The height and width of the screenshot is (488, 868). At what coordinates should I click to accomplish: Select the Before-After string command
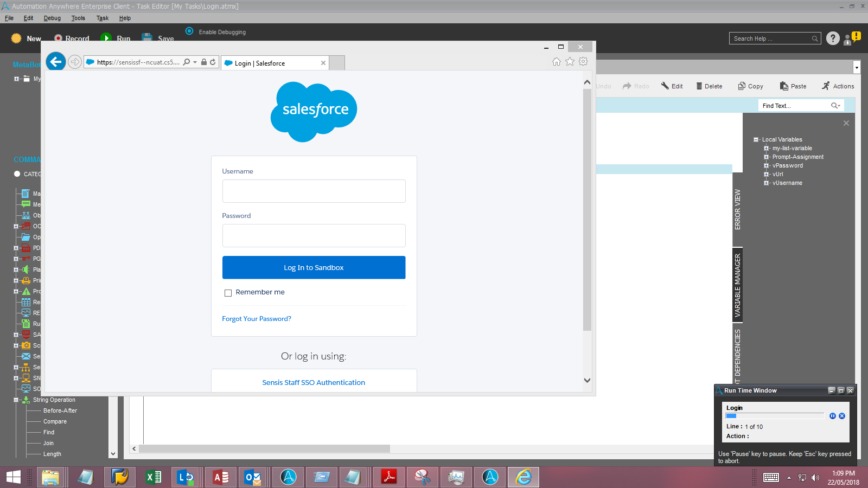[x=60, y=410]
